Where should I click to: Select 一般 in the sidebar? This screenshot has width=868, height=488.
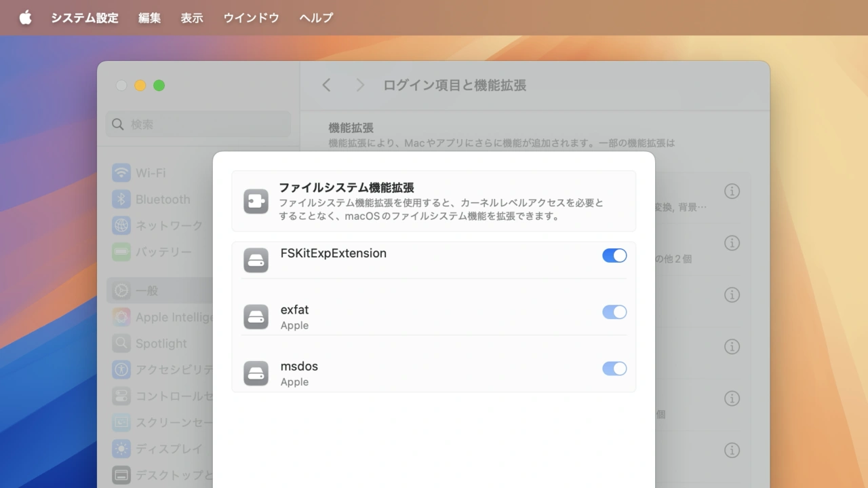click(x=146, y=290)
